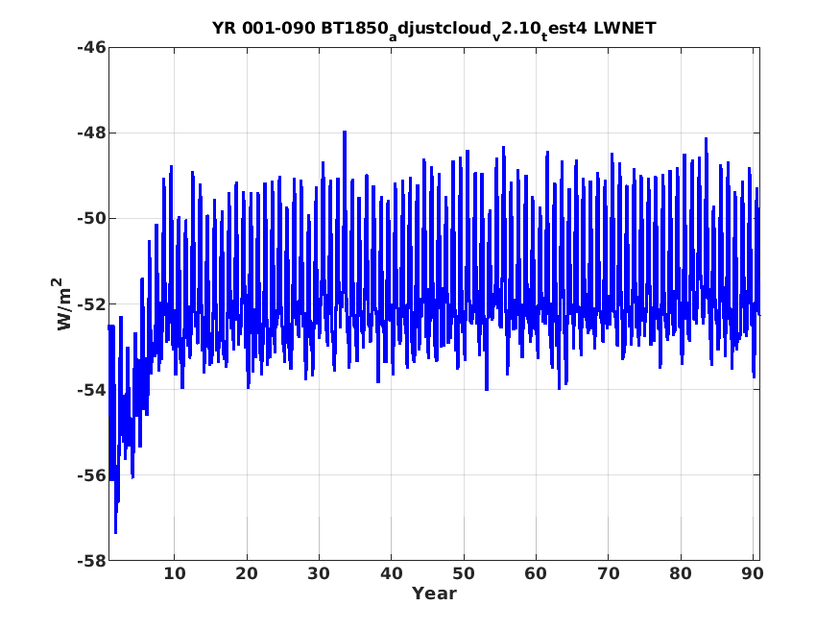This screenshot has height=630, width=840.
Task: Click y-axis tick label -48
Action: pyautogui.click(x=91, y=133)
